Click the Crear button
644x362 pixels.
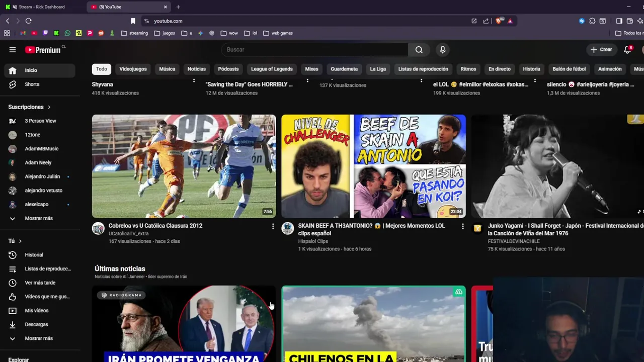point(601,49)
